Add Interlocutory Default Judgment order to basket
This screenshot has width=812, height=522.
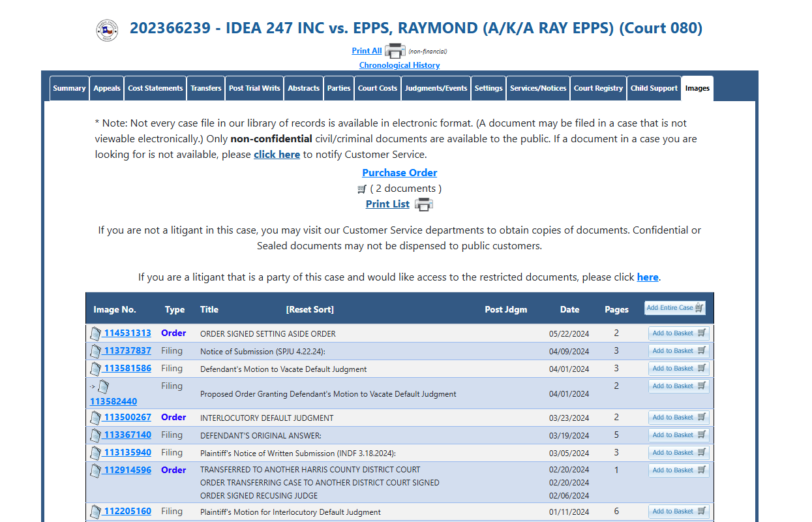click(x=679, y=418)
